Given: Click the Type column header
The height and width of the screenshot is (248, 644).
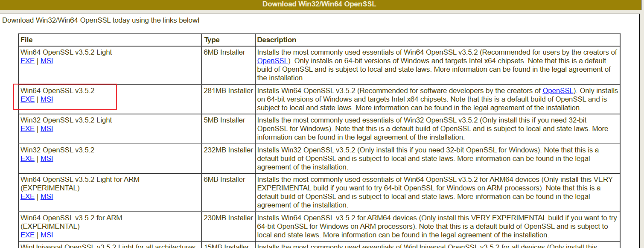Looking at the screenshot, I should [212, 40].
